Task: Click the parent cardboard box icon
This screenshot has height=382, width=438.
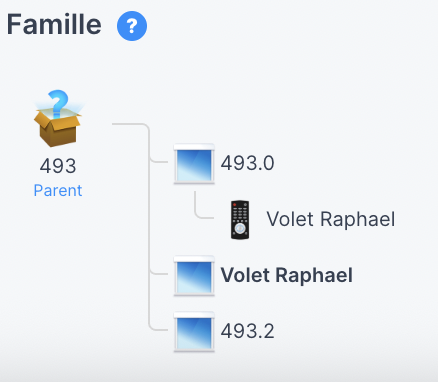Action: pos(58,118)
